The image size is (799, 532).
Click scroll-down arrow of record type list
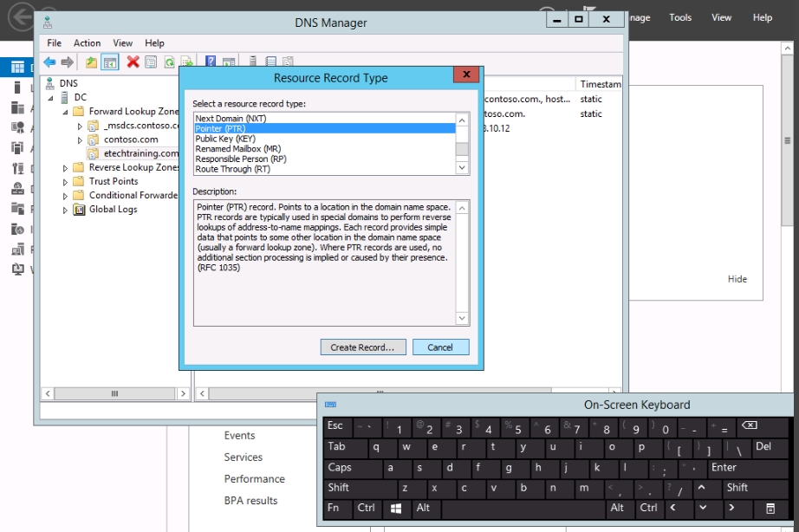[462, 168]
